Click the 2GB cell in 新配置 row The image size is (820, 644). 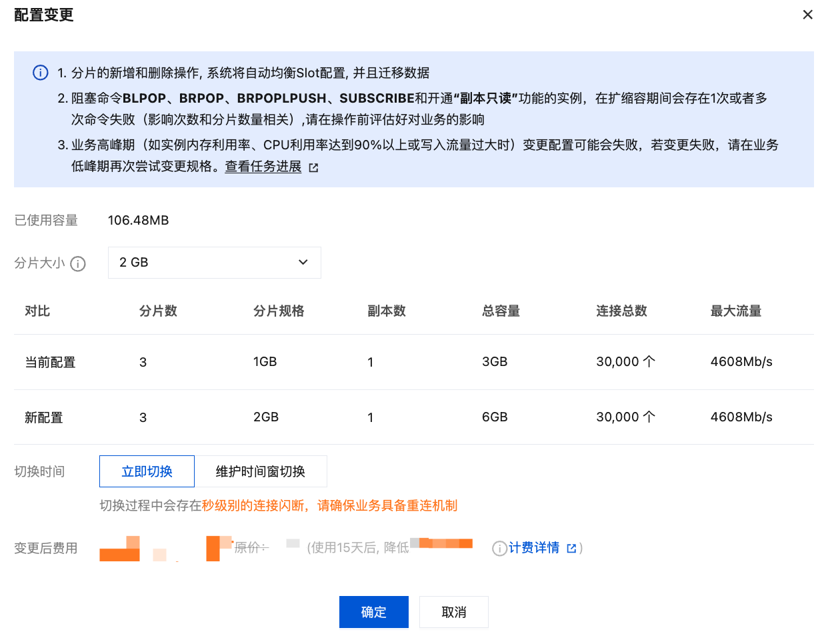pos(266,417)
